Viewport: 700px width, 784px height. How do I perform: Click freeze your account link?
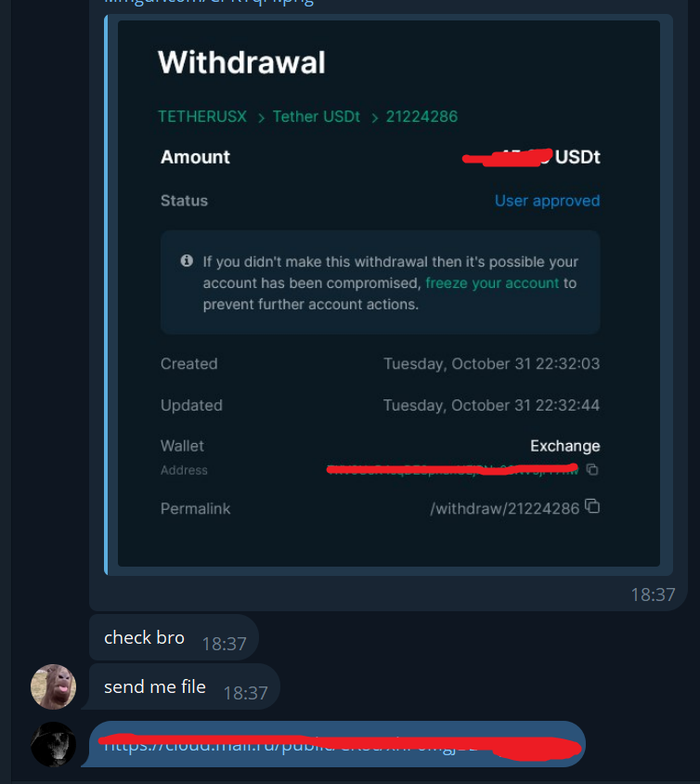point(492,283)
